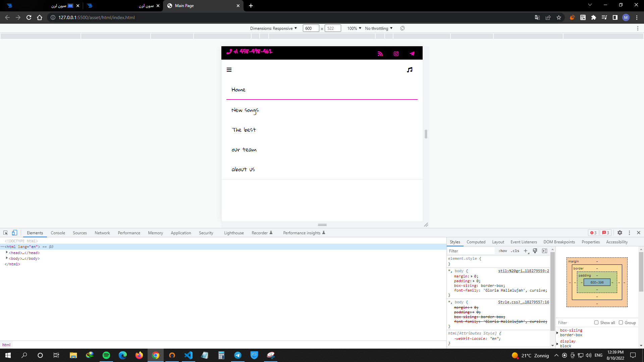Click the RSS feed icon
Screen dimensions: 644x362
(380, 54)
